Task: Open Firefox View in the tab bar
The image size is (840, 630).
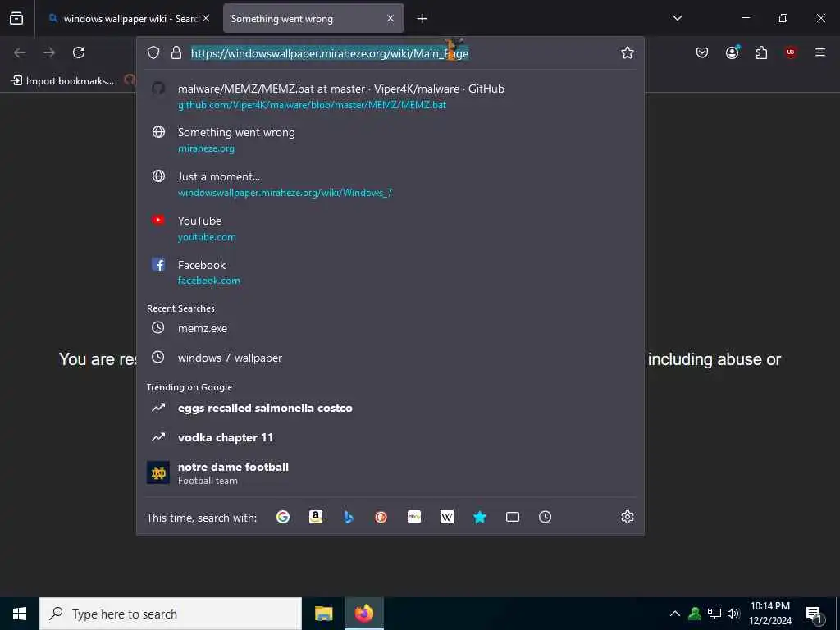Action: (x=16, y=18)
